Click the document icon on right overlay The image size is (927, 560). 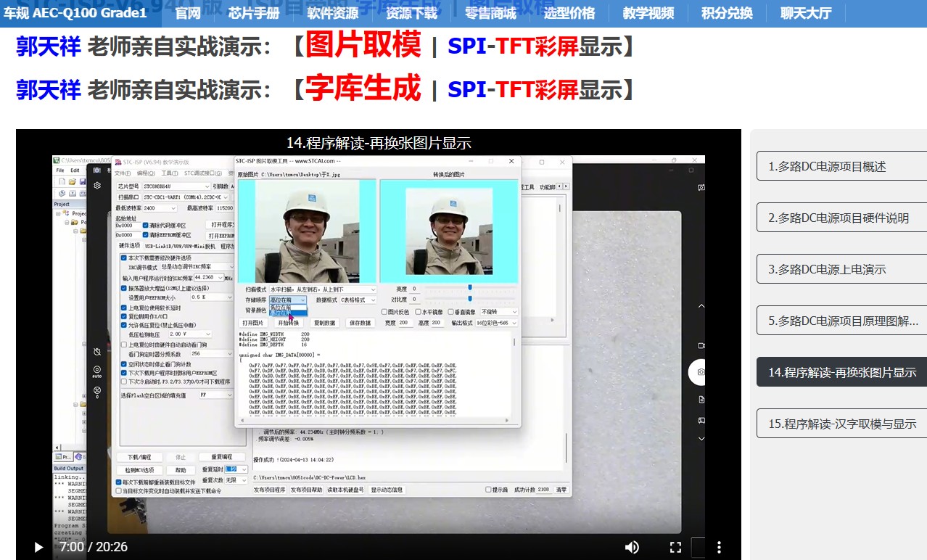coord(701,400)
